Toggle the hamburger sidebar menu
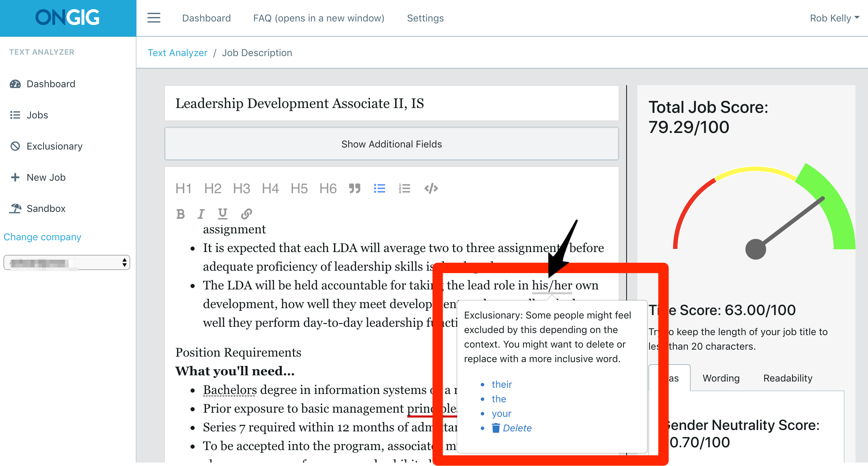The image size is (868, 466). click(154, 18)
